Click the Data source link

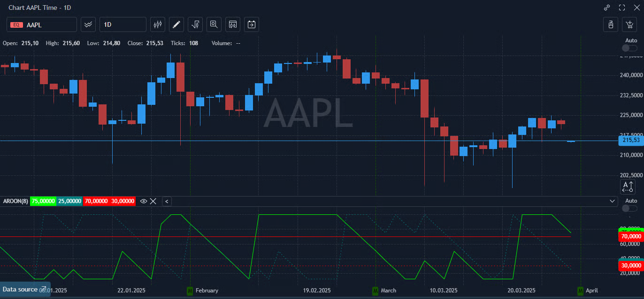(x=24, y=289)
